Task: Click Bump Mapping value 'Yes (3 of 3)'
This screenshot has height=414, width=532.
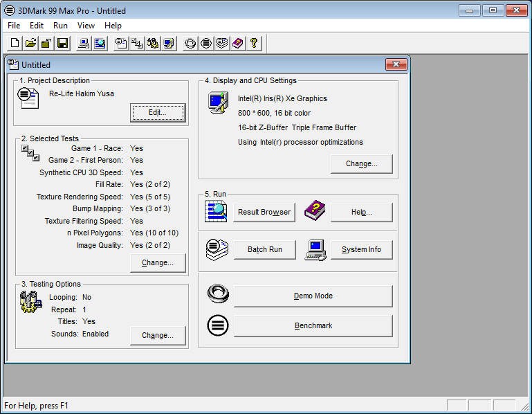Action: click(x=150, y=208)
